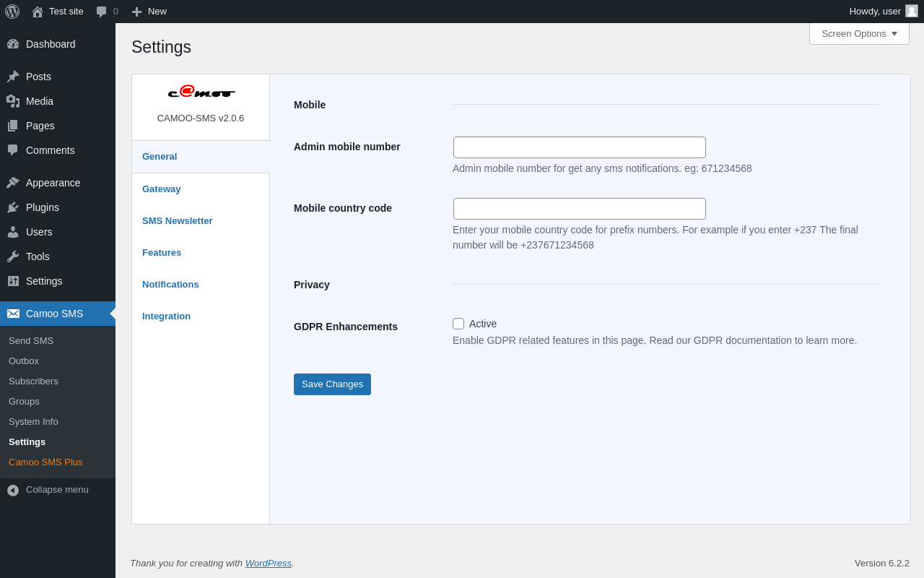
Task: Enable the GDPR Enhancements Active checkbox
Action: (458, 324)
